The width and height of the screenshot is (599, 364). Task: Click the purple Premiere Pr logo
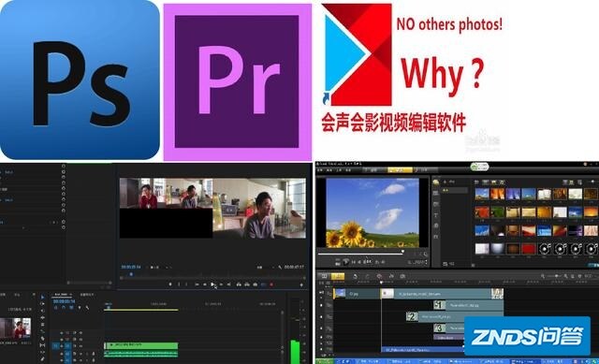pos(237,81)
